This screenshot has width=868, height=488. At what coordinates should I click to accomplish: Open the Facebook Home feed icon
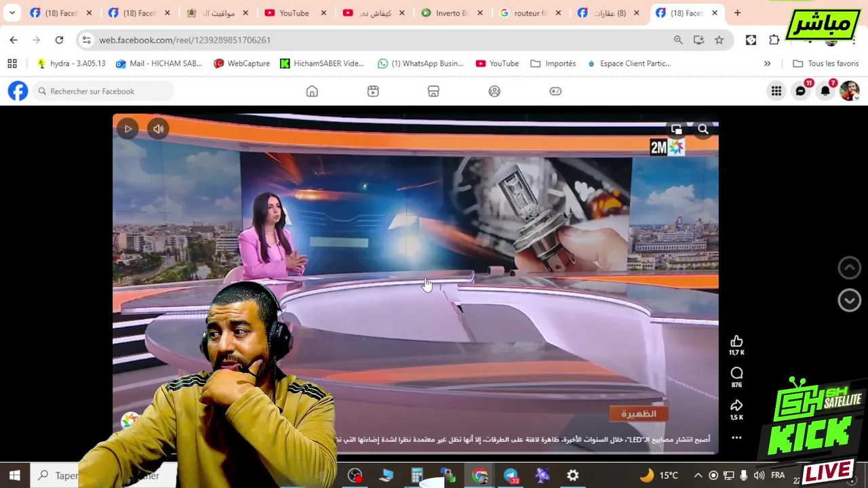pos(312,91)
